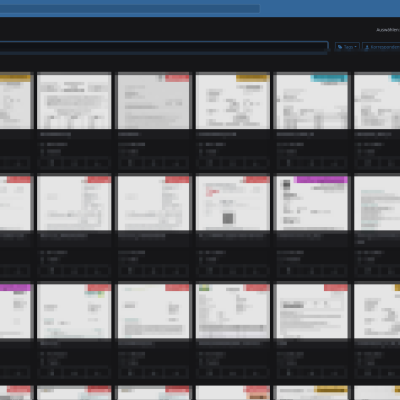The height and width of the screenshot is (400, 400).
Task: Click the top browser address bar
Action: coord(129,9)
